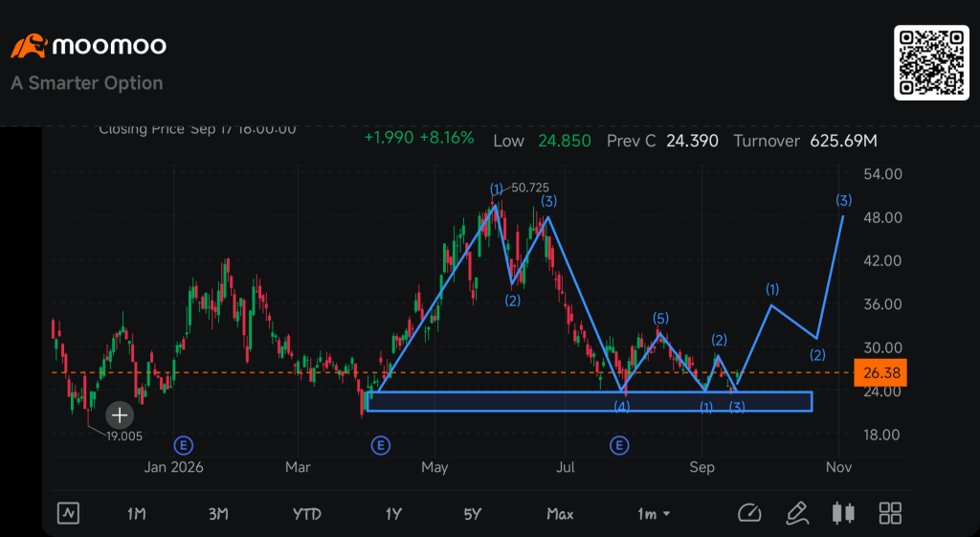Tap the Prev C 24.390 value
Screen dimensions: 980x537
[x=662, y=141]
